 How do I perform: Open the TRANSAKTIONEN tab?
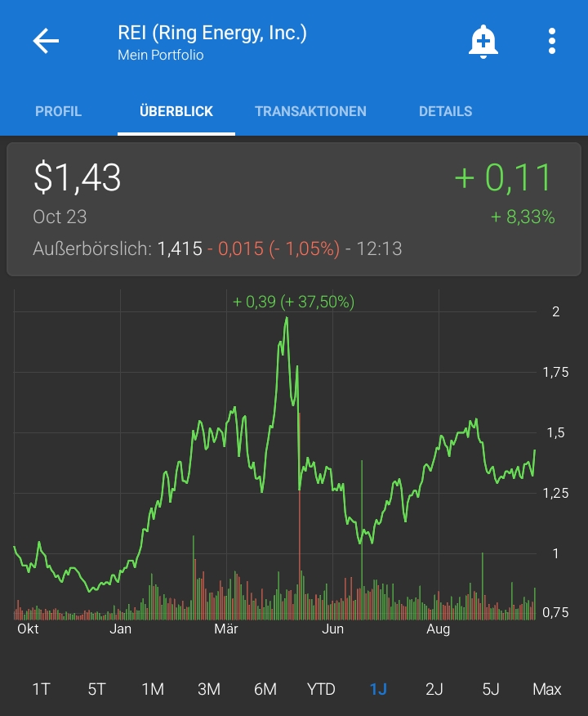(x=310, y=111)
